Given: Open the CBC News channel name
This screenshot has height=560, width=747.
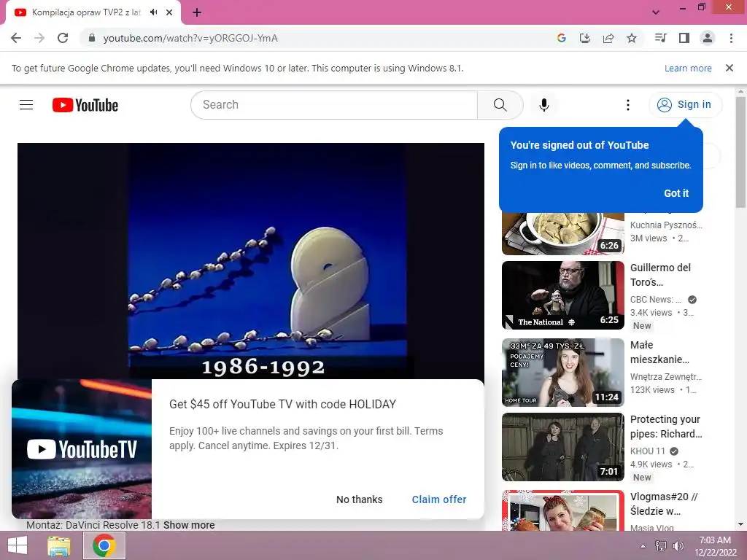Looking at the screenshot, I should (x=656, y=300).
